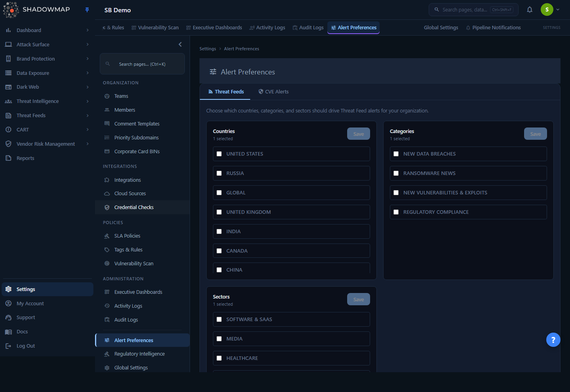Screen dimensions: 570x392
Task: Open the Audit Logs top tab
Action: click(x=308, y=27)
